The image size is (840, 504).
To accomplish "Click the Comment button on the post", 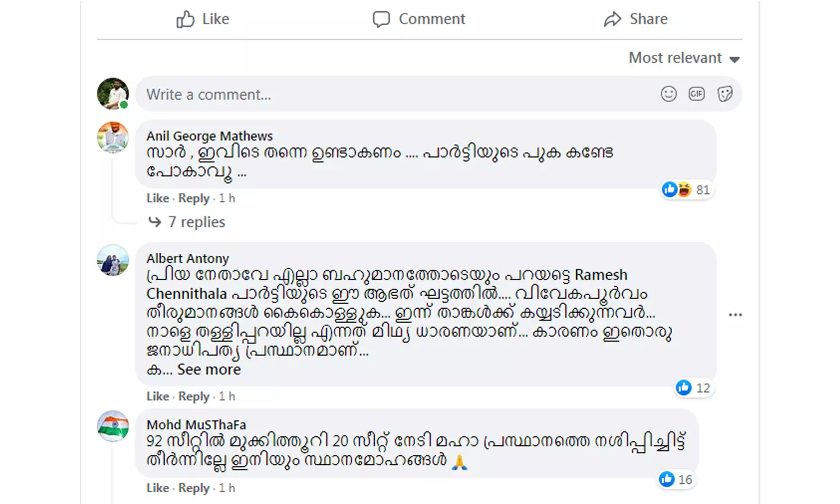I will (419, 20).
